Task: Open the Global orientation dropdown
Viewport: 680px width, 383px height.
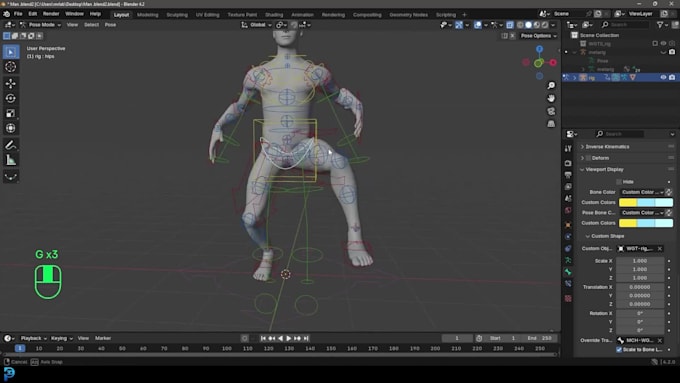Action: 257,25
